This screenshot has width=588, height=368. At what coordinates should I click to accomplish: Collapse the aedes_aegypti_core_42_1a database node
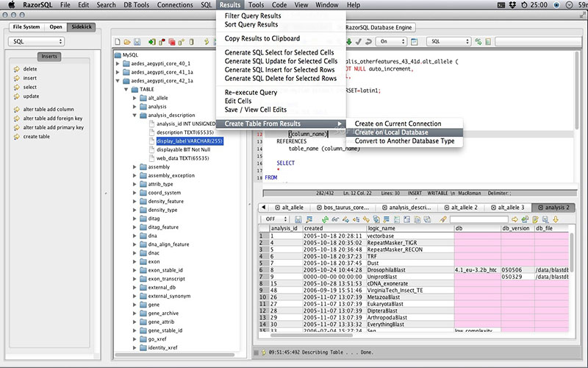(118, 81)
